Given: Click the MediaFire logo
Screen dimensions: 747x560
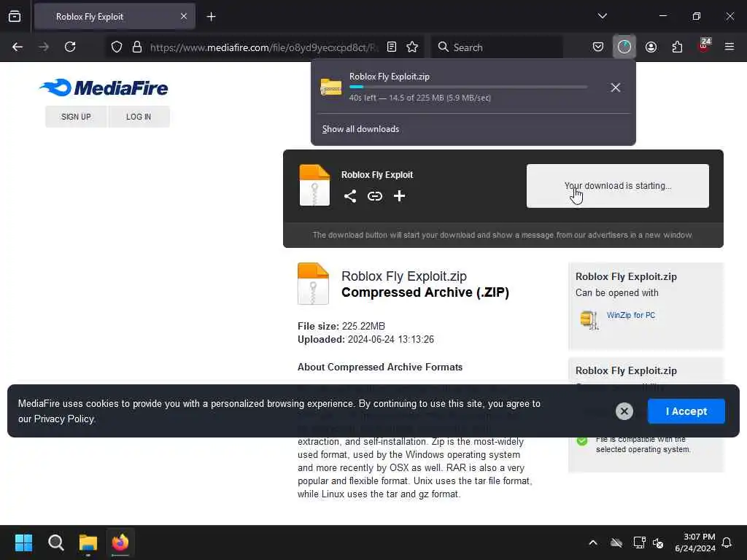Looking at the screenshot, I should click(104, 87).
